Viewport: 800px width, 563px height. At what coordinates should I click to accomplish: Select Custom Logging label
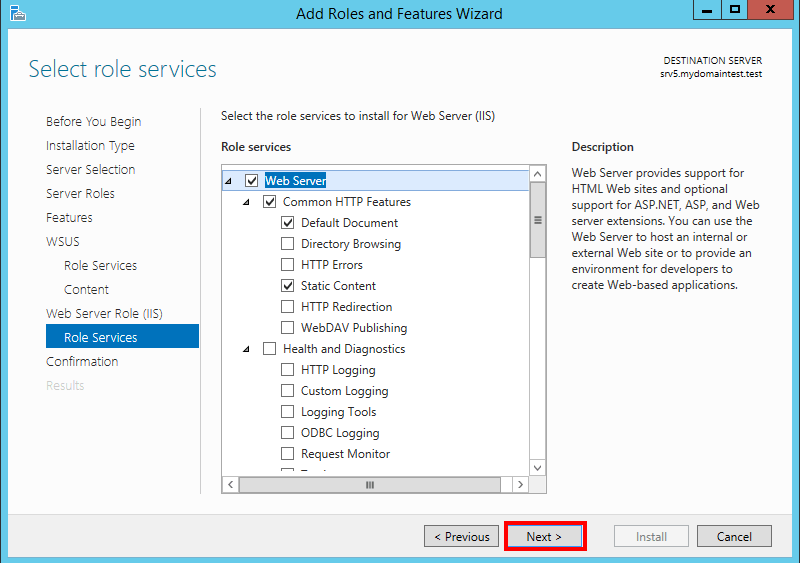(x=344, y=391)
